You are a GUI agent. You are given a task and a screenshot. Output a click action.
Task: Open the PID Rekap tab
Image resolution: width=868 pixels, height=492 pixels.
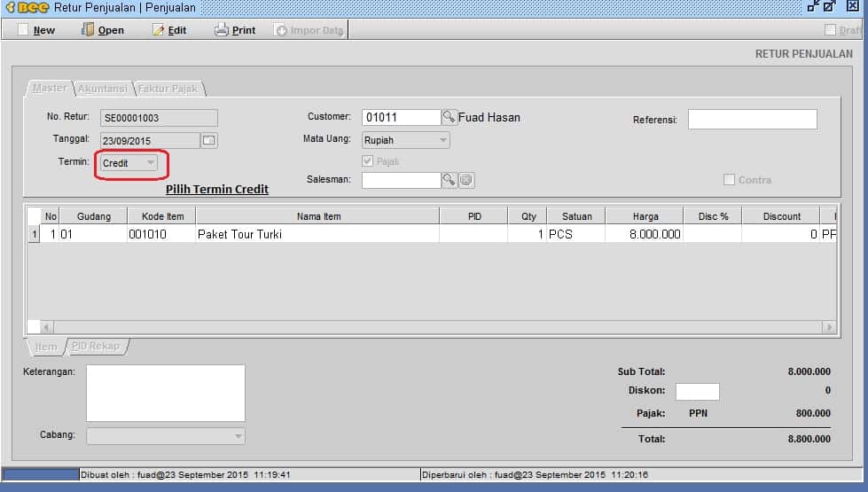(96, 347)
